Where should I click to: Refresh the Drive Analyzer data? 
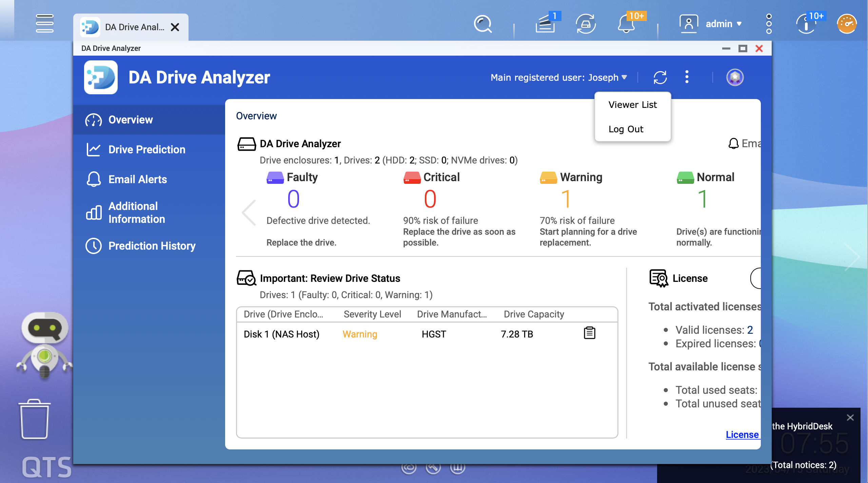(660, 77)
